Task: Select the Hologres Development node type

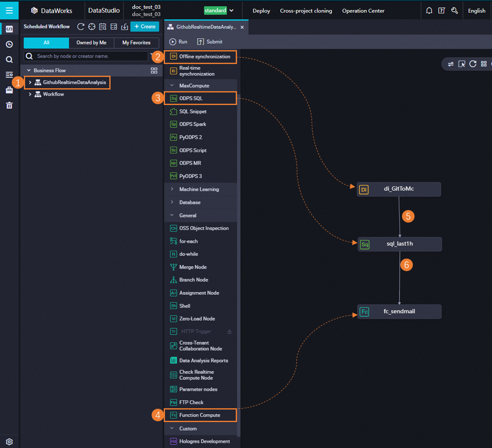Action: (201, 441)
